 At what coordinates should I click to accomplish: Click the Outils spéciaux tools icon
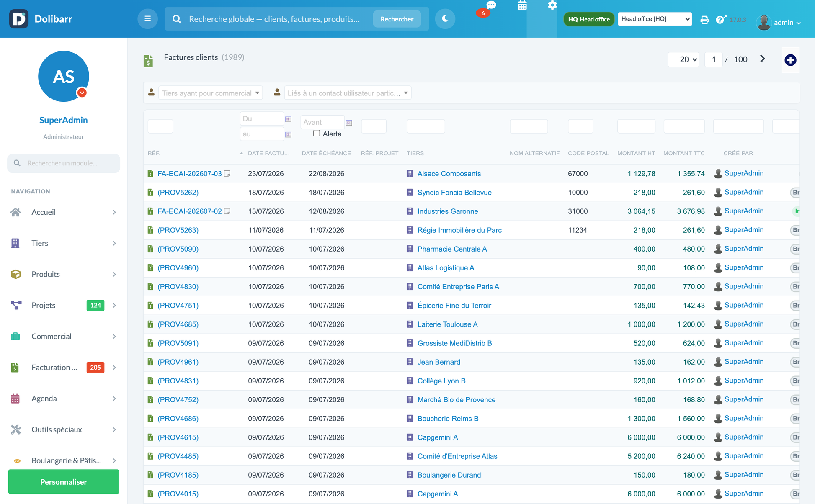[x=15, y=429]
